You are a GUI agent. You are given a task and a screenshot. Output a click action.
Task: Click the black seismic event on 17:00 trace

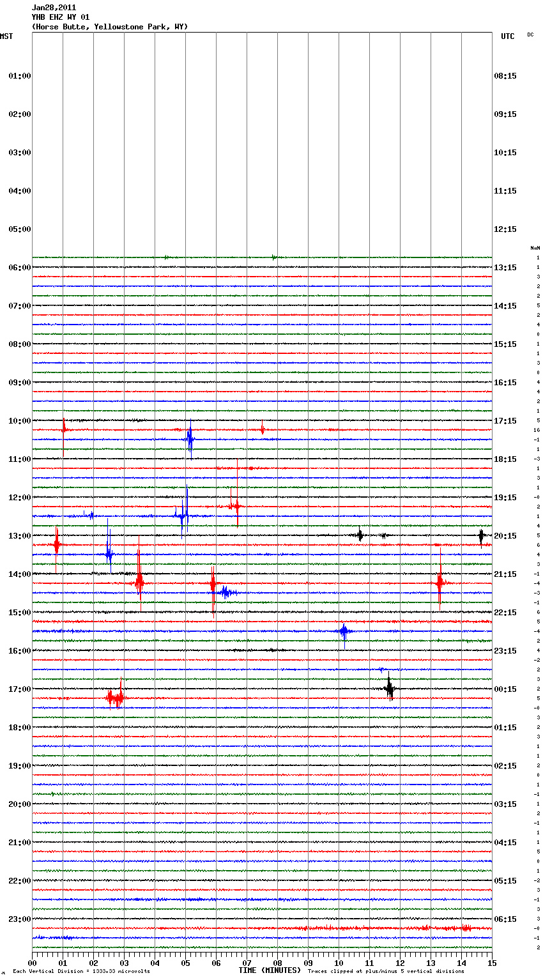coord(390,689)
